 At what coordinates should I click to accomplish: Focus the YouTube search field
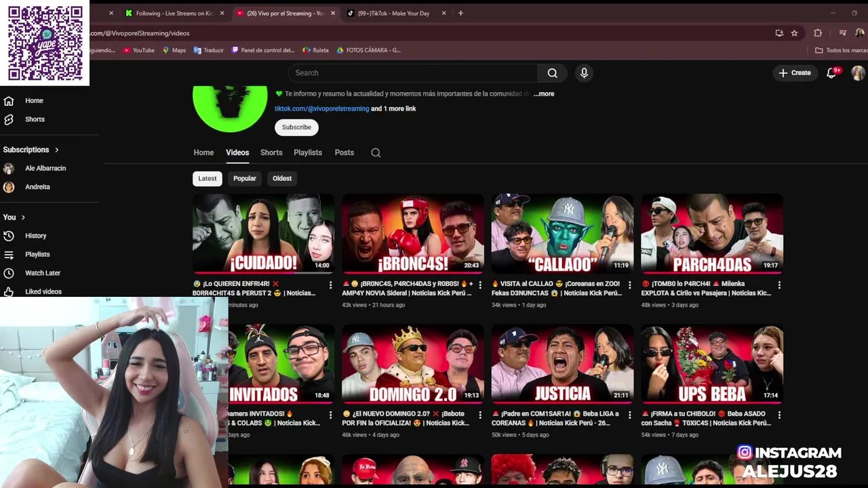[412, 73]
